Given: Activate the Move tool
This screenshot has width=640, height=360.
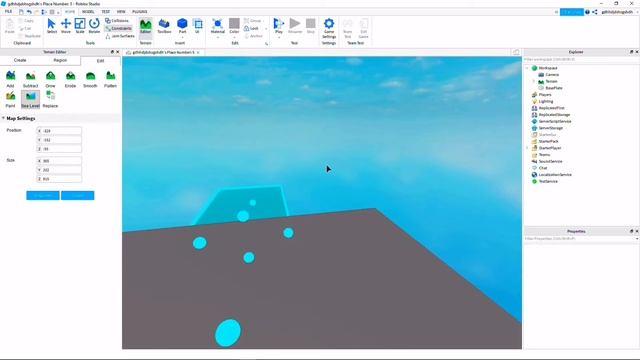Looking at the screenshot, I should [66, 26].
